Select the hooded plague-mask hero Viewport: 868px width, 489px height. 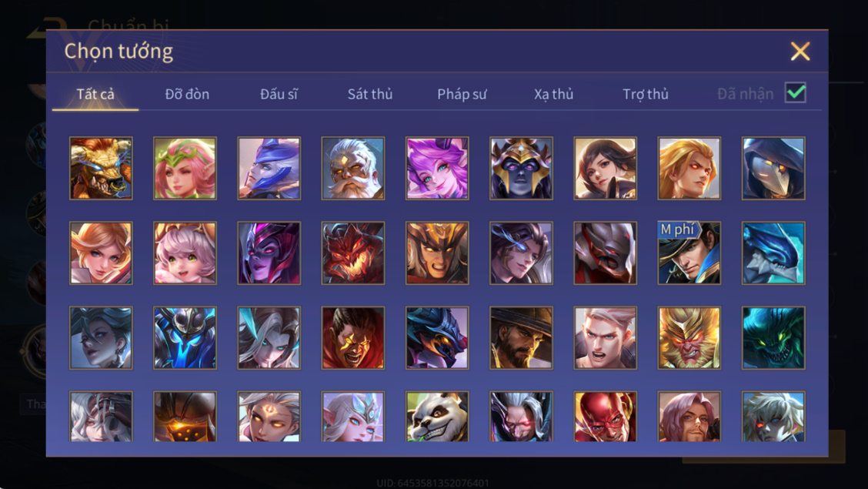(773, 169)
